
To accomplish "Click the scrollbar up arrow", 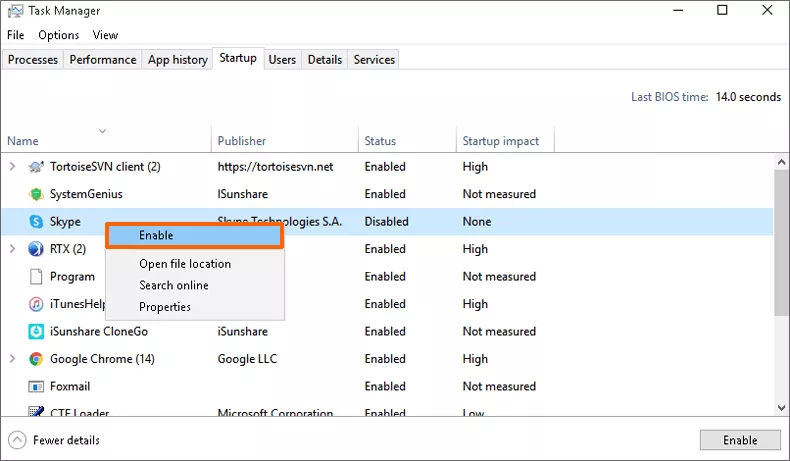I will tap(781, 162).
